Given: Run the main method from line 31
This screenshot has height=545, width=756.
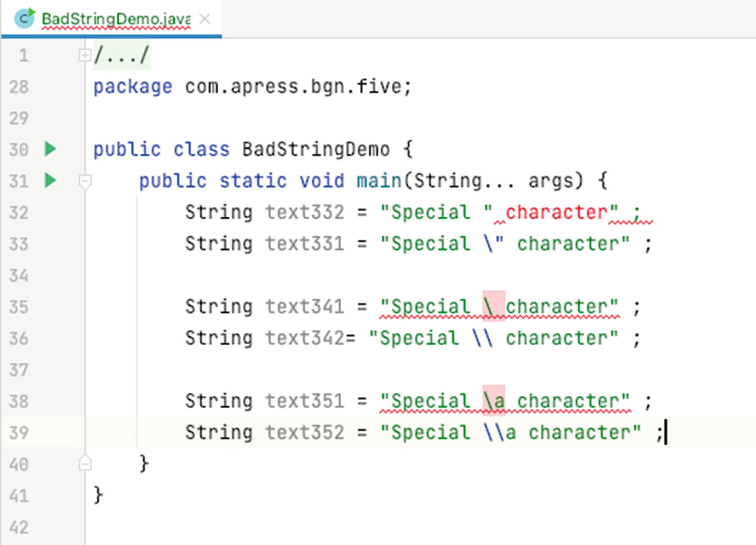Looking at the screenshot, I should click(50, 181).
